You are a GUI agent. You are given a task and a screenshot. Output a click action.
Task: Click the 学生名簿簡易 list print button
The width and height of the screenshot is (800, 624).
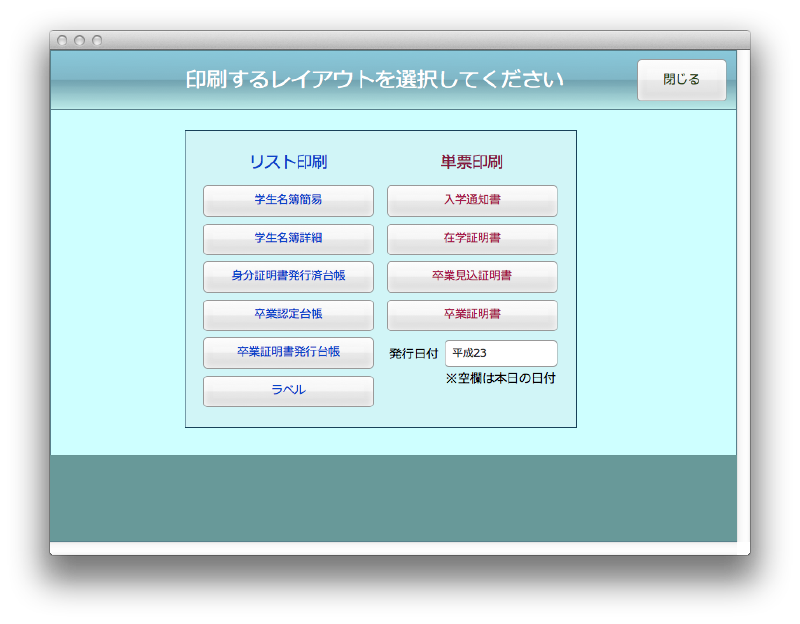(x=288, y=200)
